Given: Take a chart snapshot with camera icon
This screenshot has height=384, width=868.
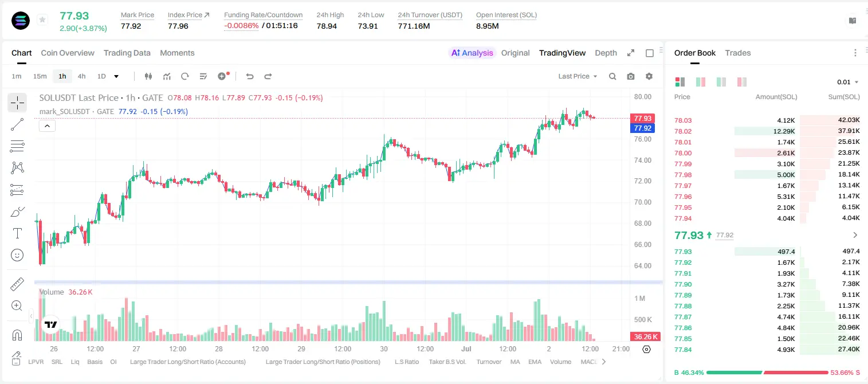Looking at the screenshot, I should pos(631,76).
